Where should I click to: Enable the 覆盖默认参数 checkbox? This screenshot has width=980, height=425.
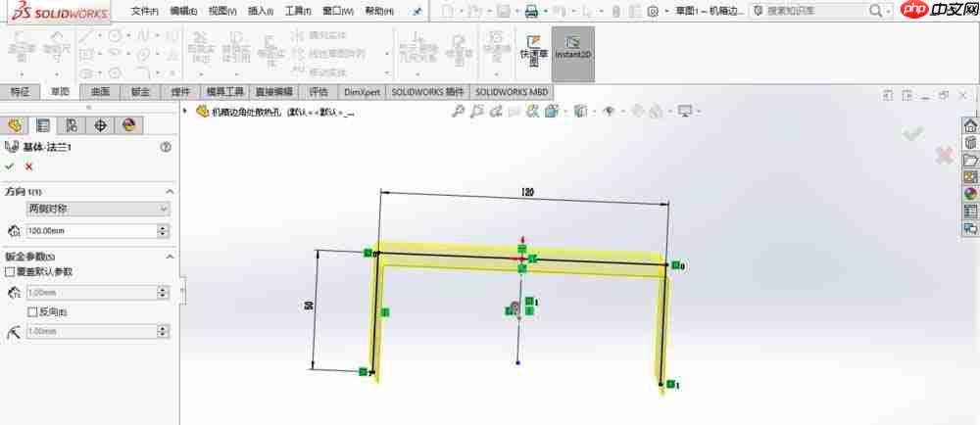pos(10,272)
